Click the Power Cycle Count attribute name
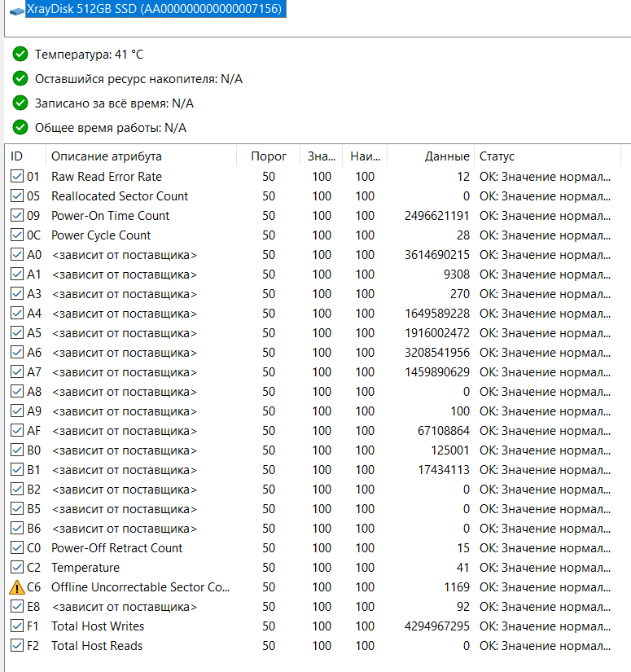Image resolution: width=631 pixels, height=672 pixels. tap(101, 235)
